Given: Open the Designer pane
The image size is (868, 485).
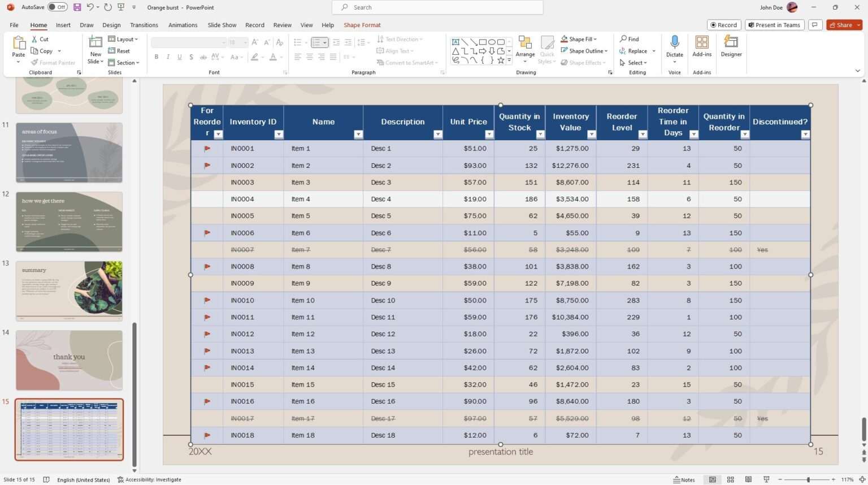Looking at the screenshot, I should (731, 42).
